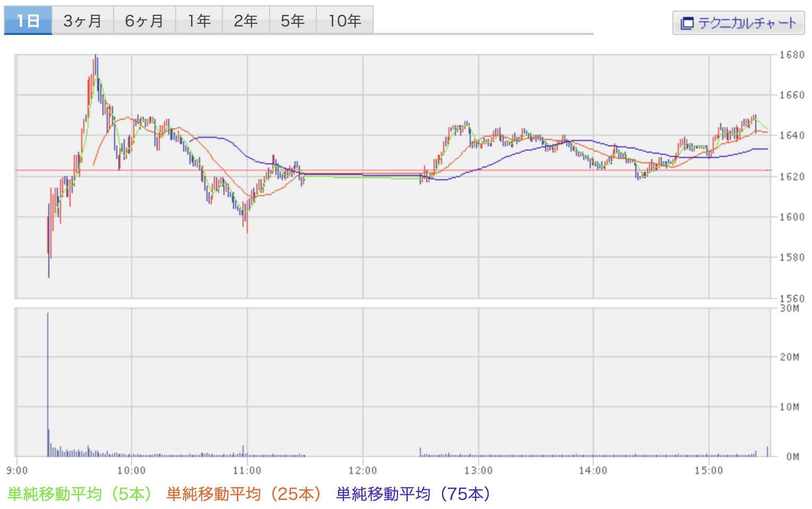Viewport: 812px width, 509px height.
Task: Click the blue 単純移動平均（75本）legend label
Action: click(413, 494)
